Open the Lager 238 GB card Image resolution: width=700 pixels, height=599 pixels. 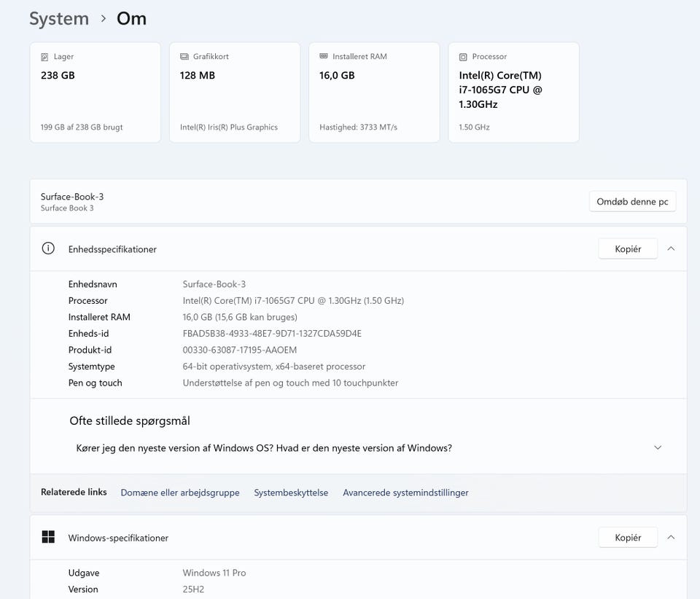click(x=95, y=93)
